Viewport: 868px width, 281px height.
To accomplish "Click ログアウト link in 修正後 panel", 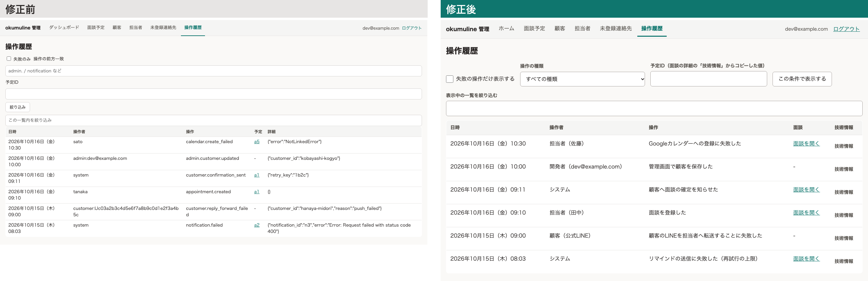I will [x=846, y=29].
